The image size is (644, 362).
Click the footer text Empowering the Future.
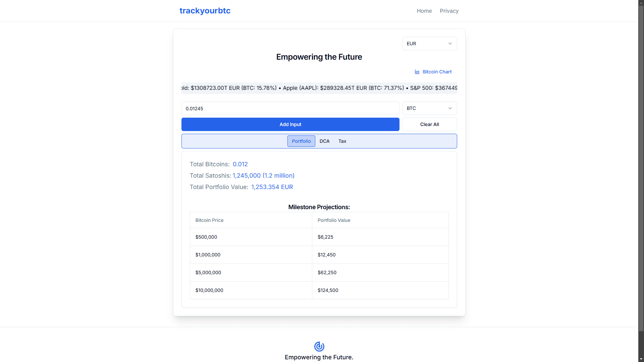(x=319, y=357)
